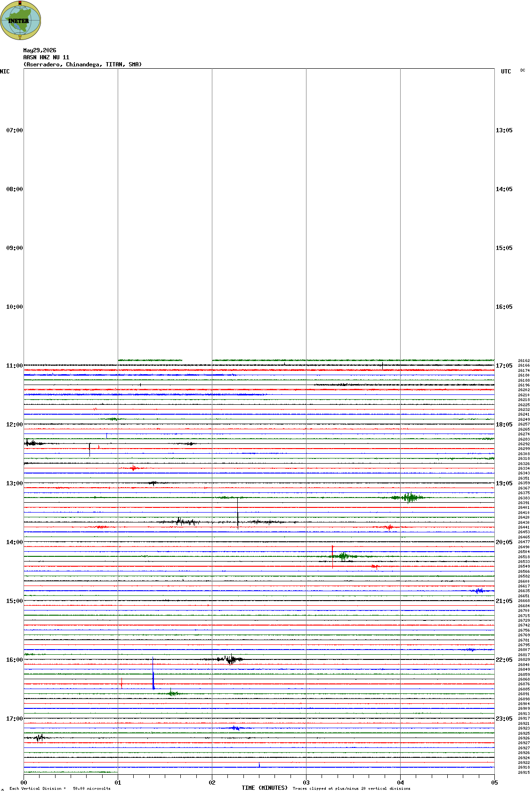The image size is (532, 795).
Task: Click the red vertical spike near 14:15
Action: pos(332,557)
